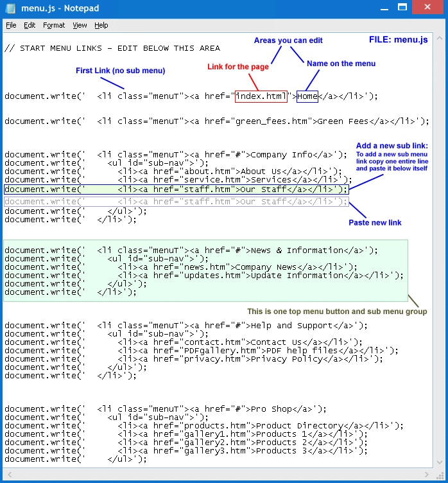Open the Format menu

[x=54, y=25]
